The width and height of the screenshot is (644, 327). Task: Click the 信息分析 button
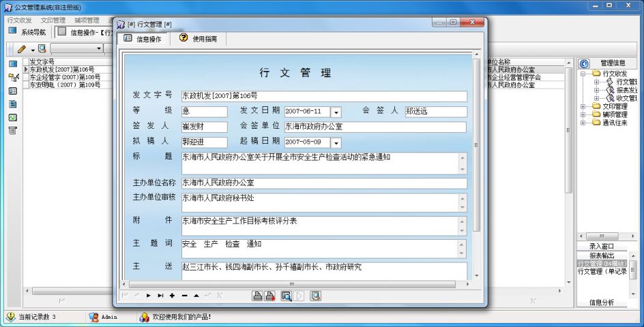point(602,302)
